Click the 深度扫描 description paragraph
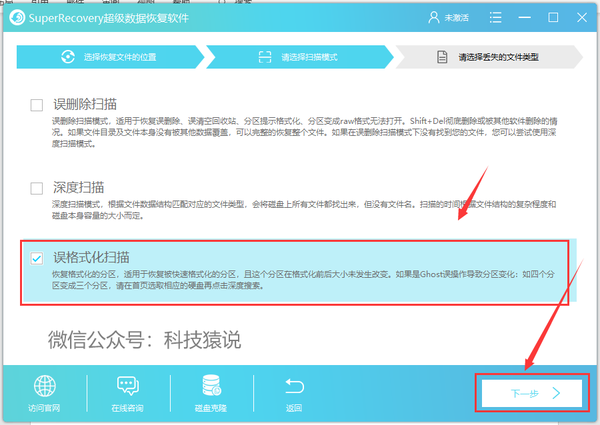Screen dimensions: 600x425 304,210
